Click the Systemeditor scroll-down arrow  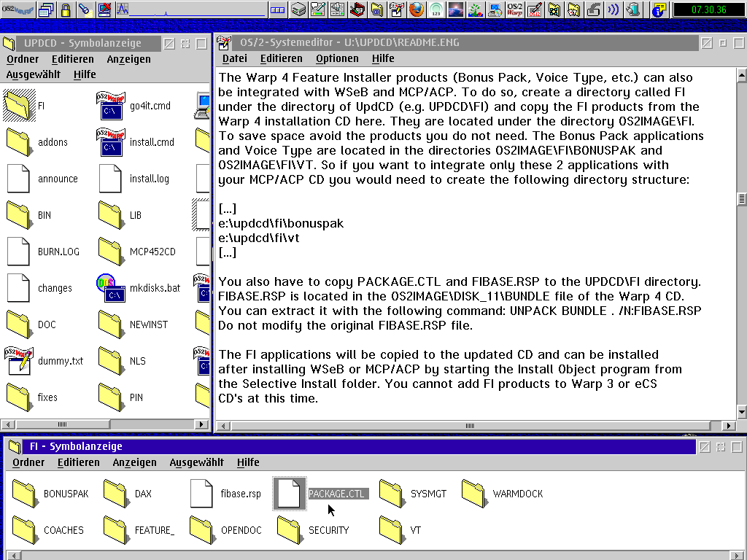(741, 411)
